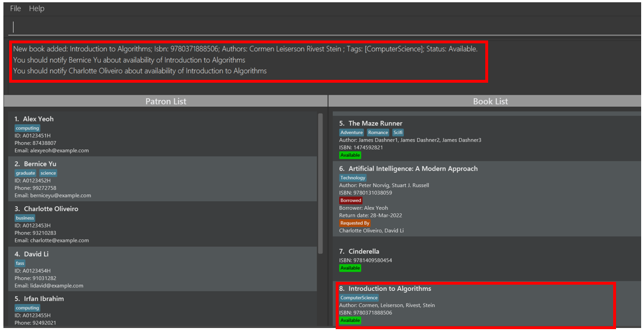Click the science tag under Bernice Yu
This screenshot has width=644, height=332.
point(48,173)
